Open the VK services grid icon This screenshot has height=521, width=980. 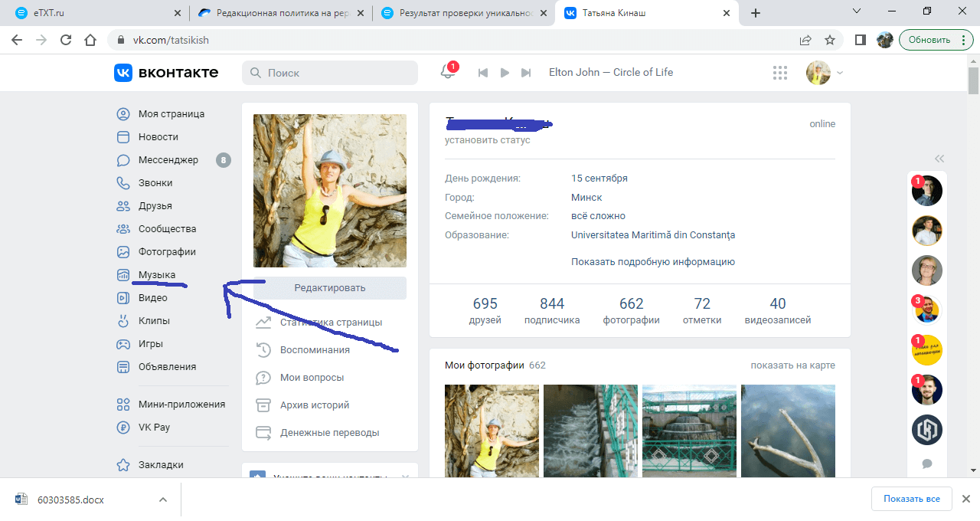tap(780, 72)
